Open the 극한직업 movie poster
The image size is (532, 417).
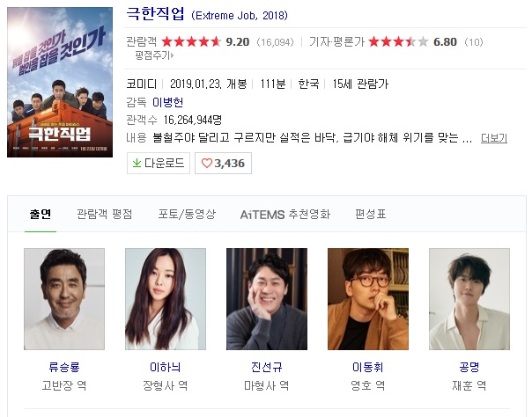point(60,83)
